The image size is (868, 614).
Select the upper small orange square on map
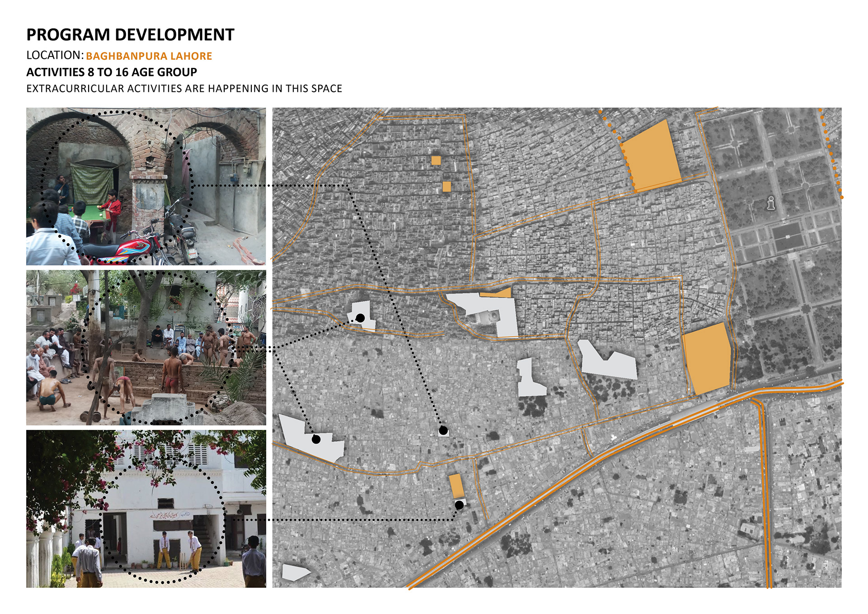tap(436, 161)
